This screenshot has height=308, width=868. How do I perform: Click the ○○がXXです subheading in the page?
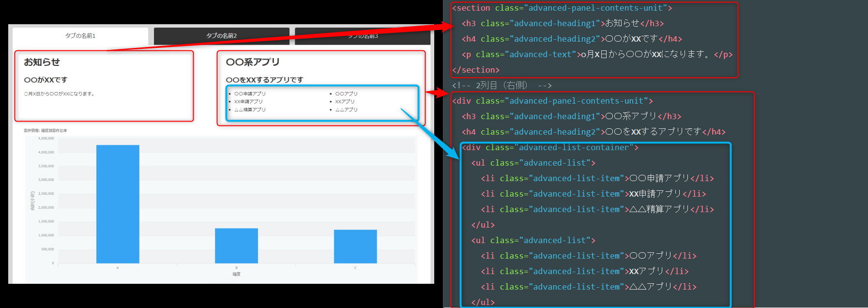coord(46,79)
